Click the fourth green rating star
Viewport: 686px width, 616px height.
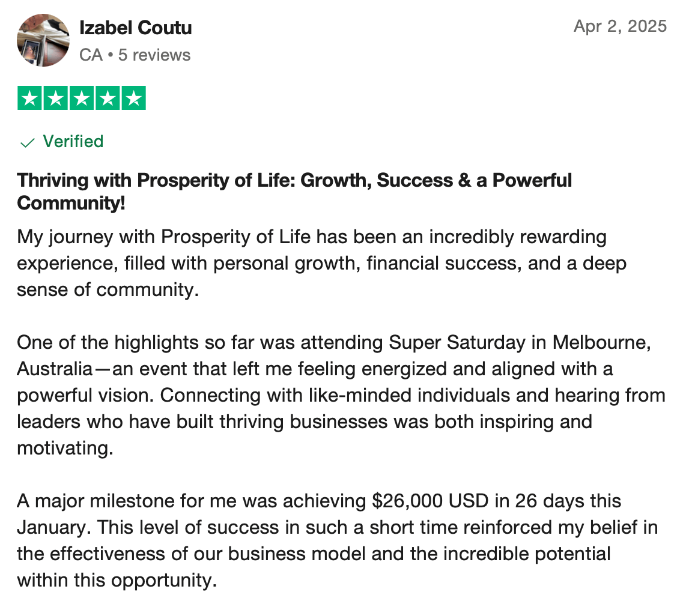click(x=108, y=98)
